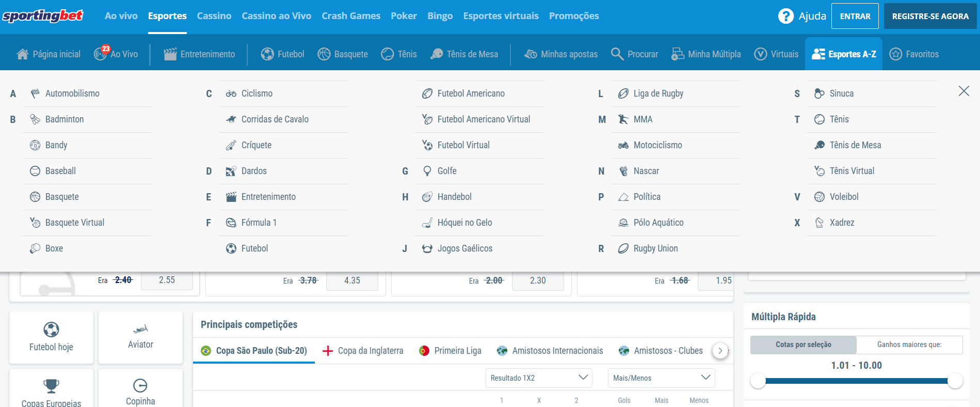The image size is (980, 407).
Task: Click the Xadrez chess knight icon
Action: pos(820,223)
